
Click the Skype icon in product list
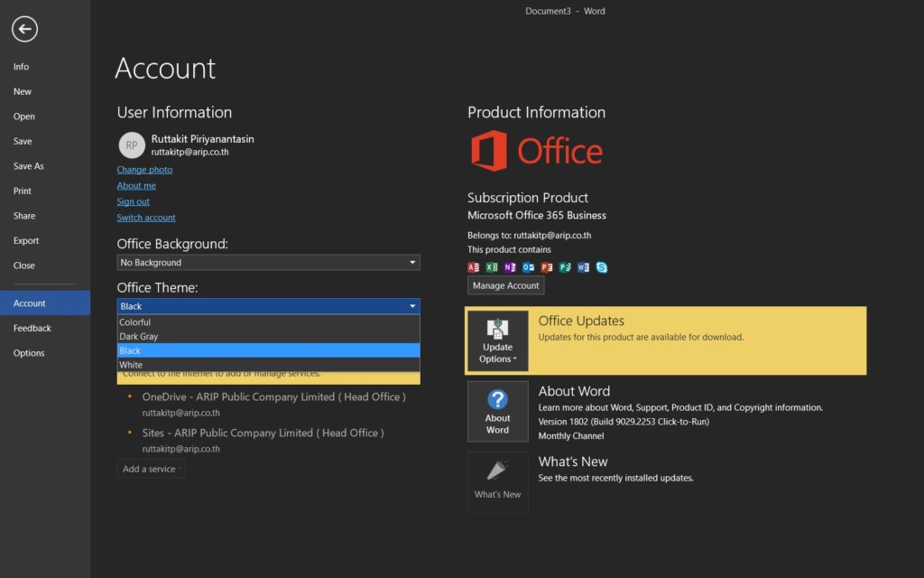point(602,267)
